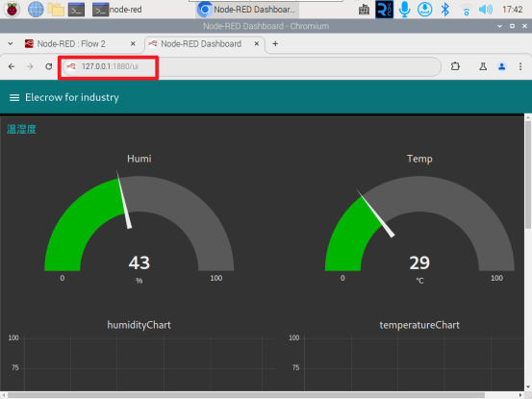Close the Node-RED Dashboard tab
This screenshot has width=532, height=399.
coord(257,43)
